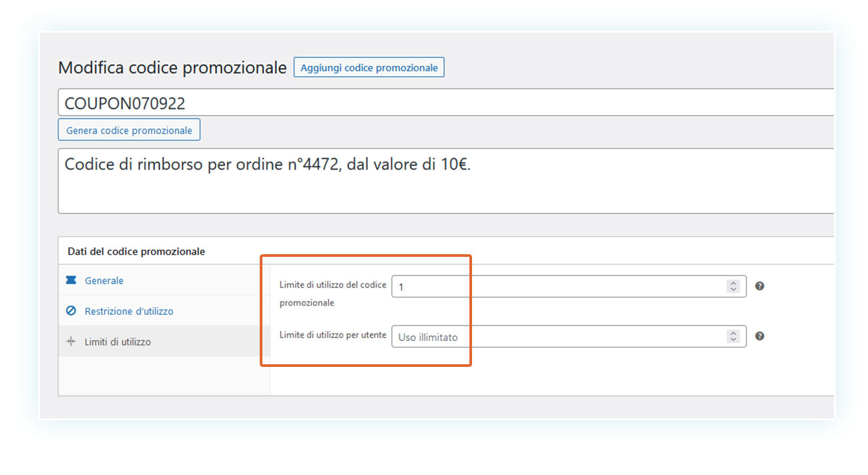
Task: Open help tooltip for per-user usage limit
Action: (759, 336)
